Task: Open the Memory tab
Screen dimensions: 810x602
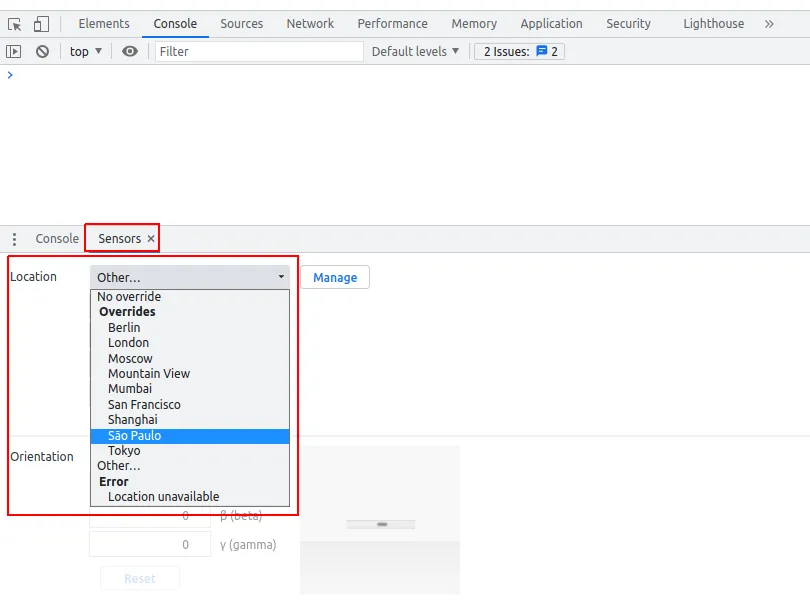Action: pyautogui.click(x=474, y=24)
